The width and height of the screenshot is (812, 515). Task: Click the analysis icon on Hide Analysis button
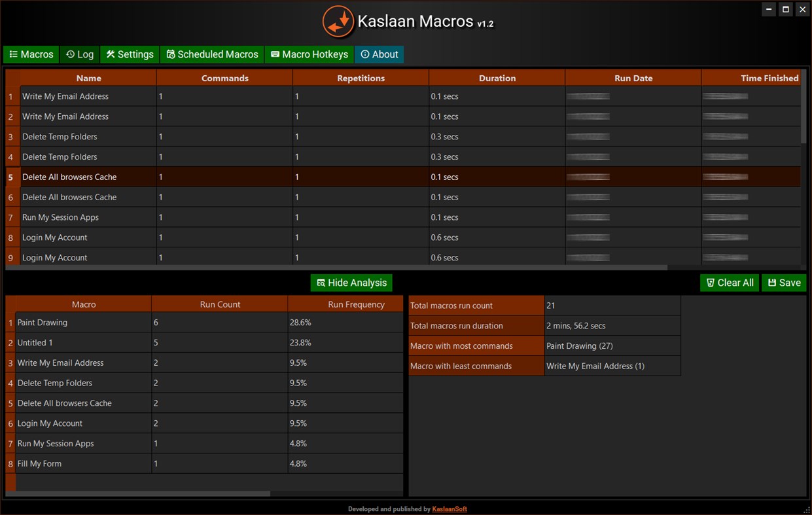(x=321, y=283)
